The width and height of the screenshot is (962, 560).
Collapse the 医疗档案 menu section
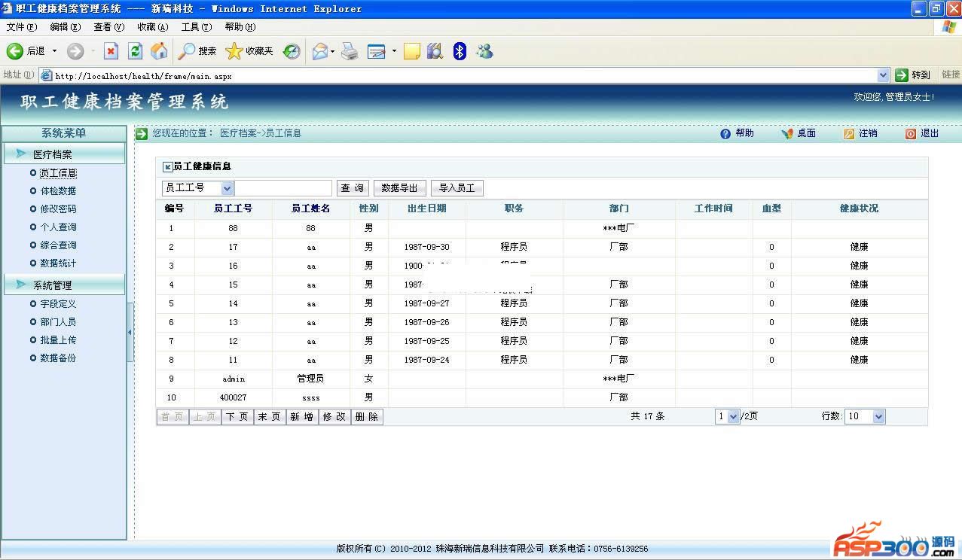[64, 154]
